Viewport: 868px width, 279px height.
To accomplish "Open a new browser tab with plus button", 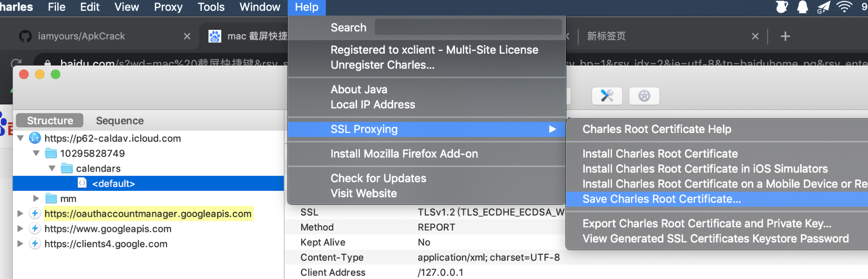I will pyautogui.click(x=785, y=36).
